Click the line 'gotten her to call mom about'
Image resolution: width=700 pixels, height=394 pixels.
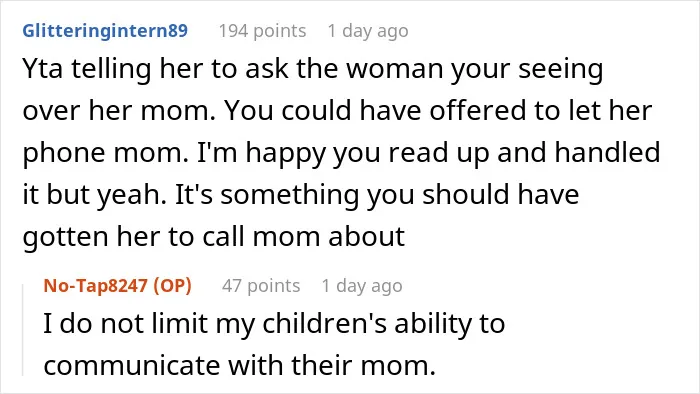point(214,237)
